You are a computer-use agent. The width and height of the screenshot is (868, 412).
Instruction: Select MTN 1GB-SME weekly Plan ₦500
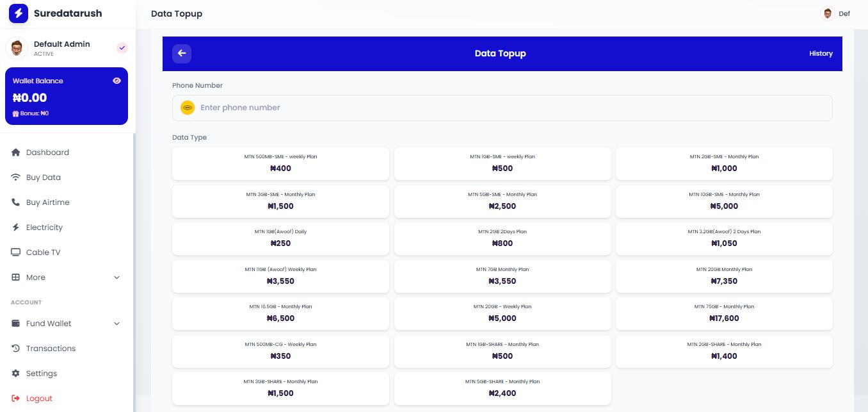click(502, 163)
